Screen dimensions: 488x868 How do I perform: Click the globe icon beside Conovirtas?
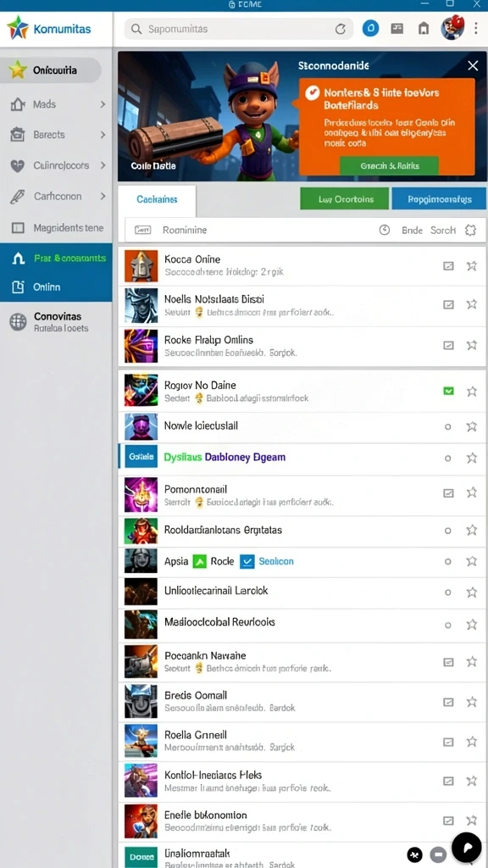19,321
